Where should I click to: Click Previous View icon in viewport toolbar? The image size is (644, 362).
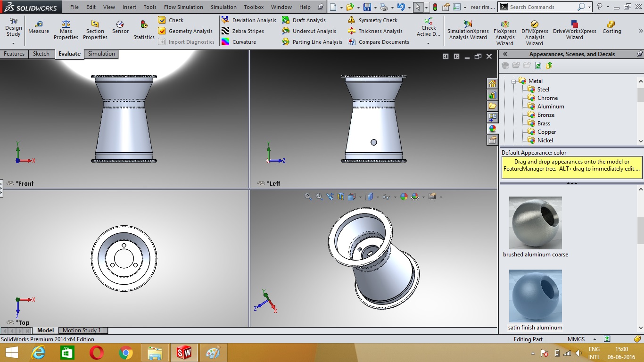coord(330,197)
